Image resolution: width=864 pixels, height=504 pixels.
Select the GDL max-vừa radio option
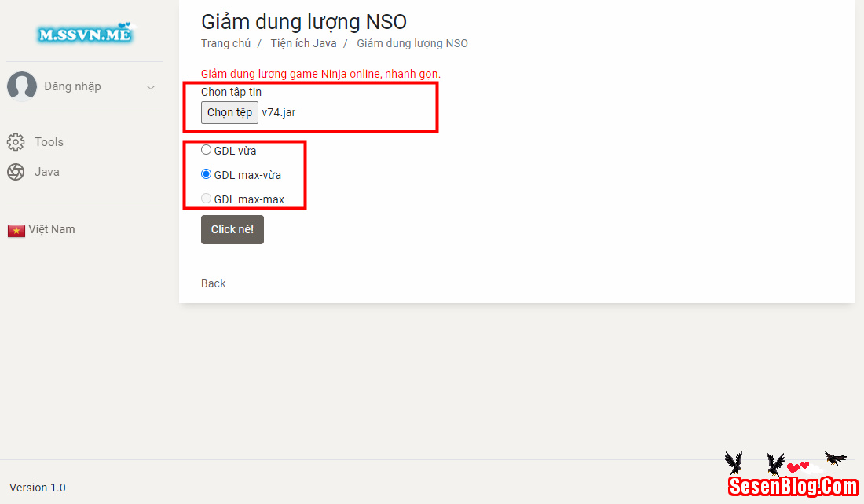coord(207,174)
